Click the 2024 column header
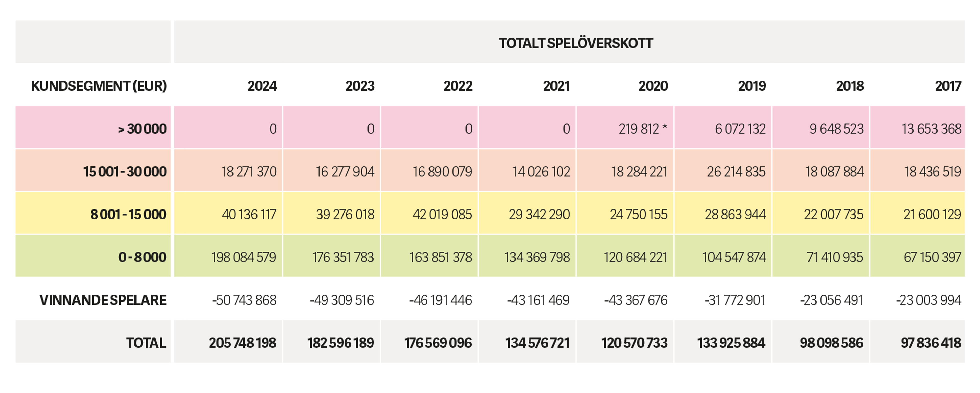This screenshot has width=980, height=393. click(x=262, y=86)
